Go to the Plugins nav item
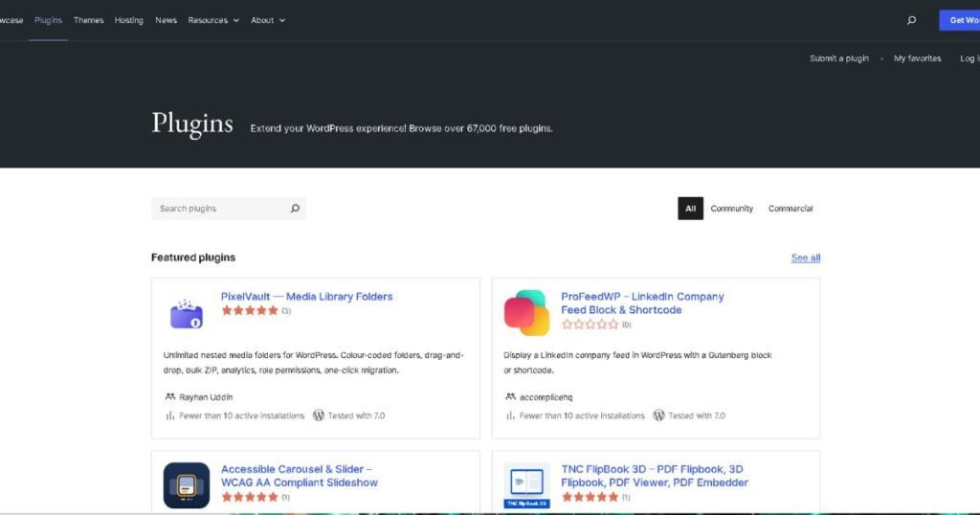980x515 pixels. coord(48,20)
